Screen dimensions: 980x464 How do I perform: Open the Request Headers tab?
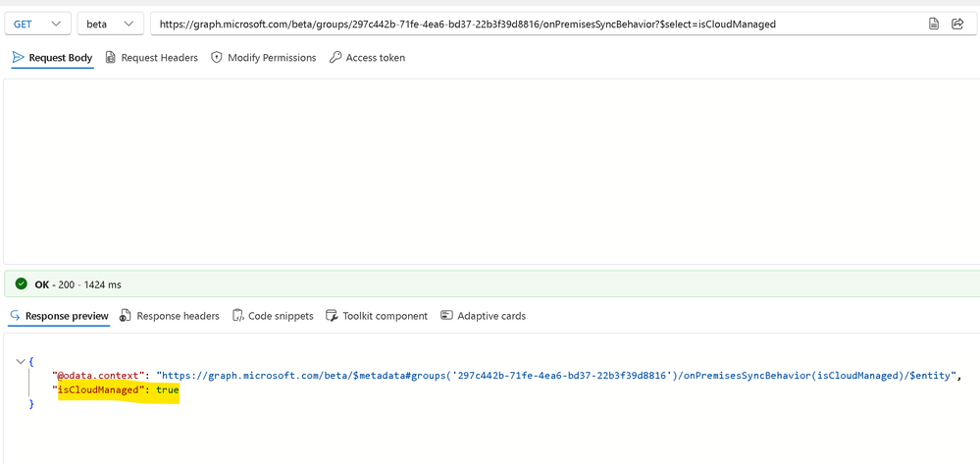[x=152, y=58]
